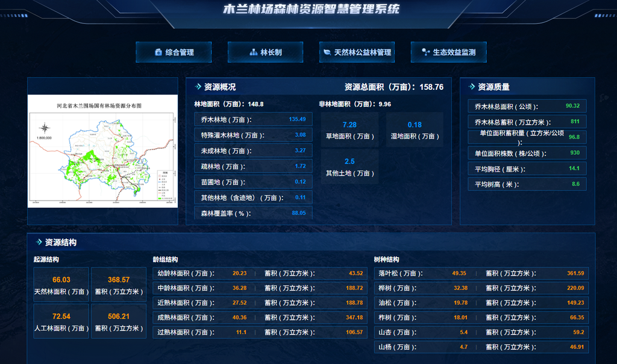Screen dimensions: 617x364
Task: Click the 综合管理 icon in navigation
Action: point(158,52)
